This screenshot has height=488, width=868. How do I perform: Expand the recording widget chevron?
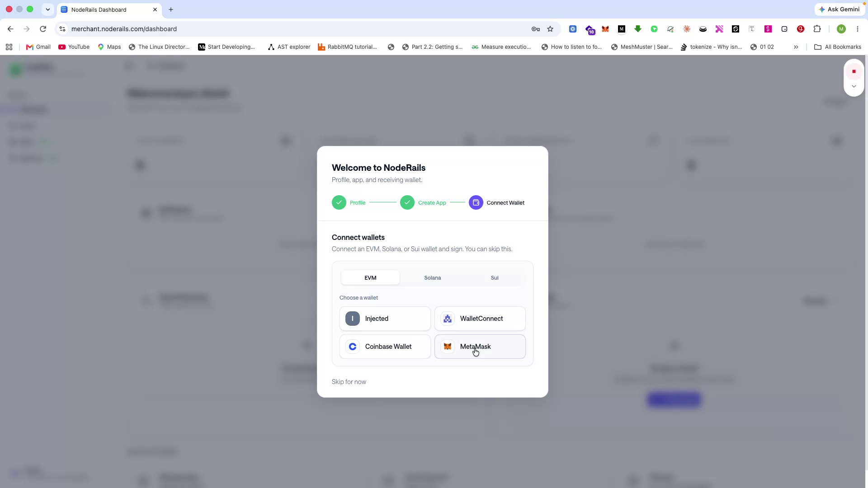[854, 86]
